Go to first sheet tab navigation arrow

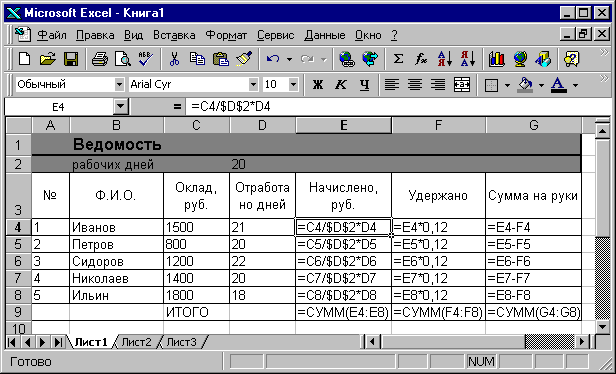(12, 342)
